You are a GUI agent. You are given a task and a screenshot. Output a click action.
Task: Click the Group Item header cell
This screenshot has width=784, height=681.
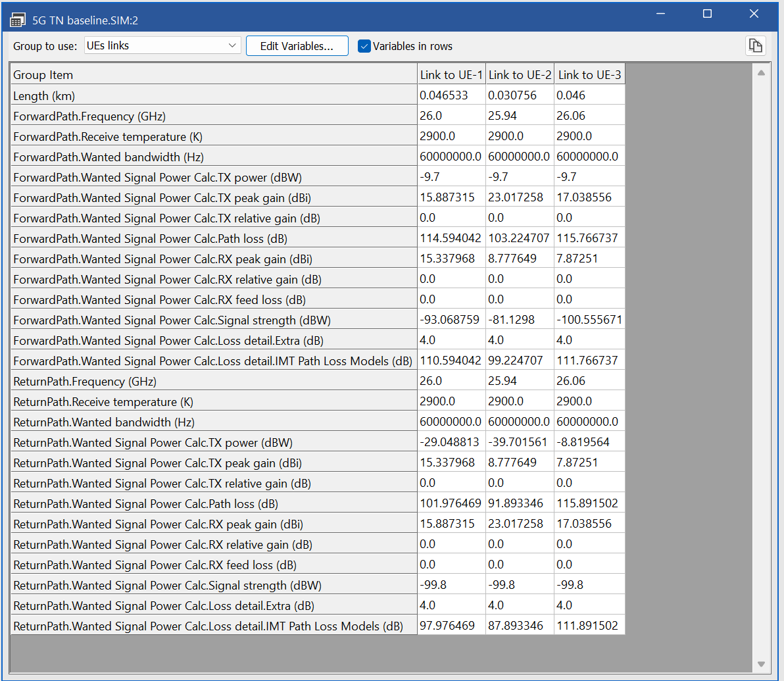click(214, 74)
